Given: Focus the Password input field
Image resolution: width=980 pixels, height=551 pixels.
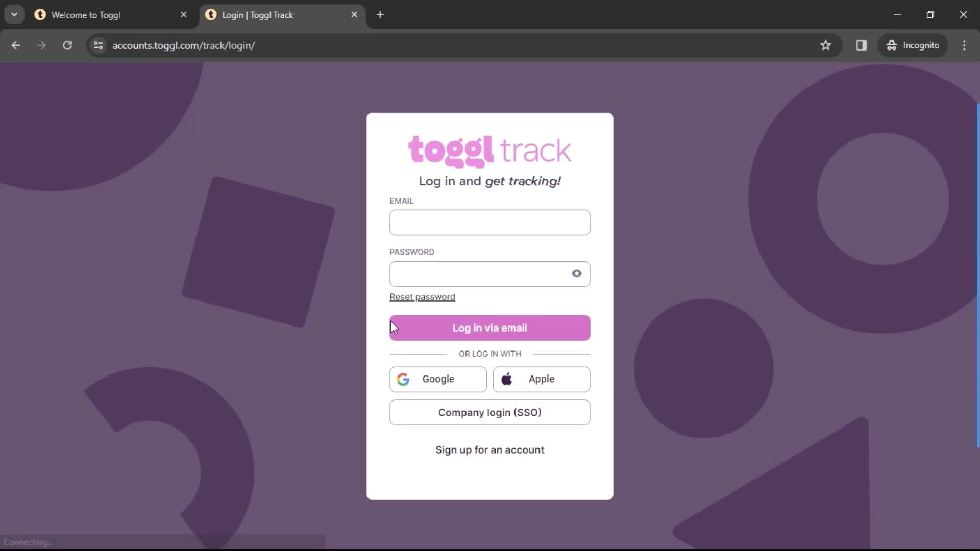Looking at the screenshot, I should click(489, 274).
